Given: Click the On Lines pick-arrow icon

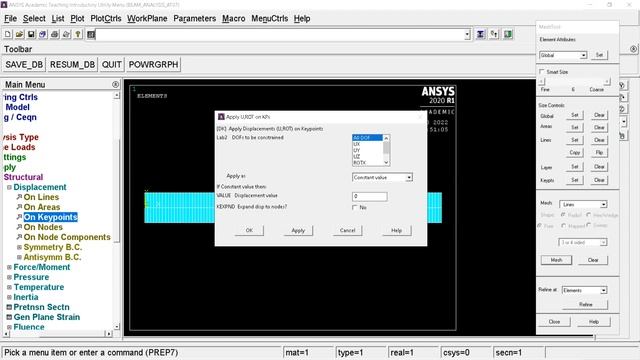Looking at the screenshot, I should 19,197.
